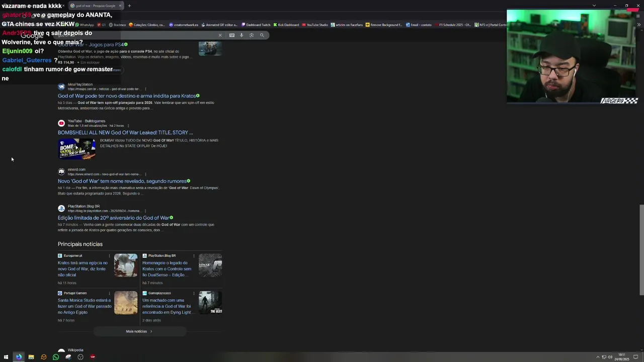Open the Remove Background bookmark
Viewport: 644px width, 362px height.
click(384, 25)
